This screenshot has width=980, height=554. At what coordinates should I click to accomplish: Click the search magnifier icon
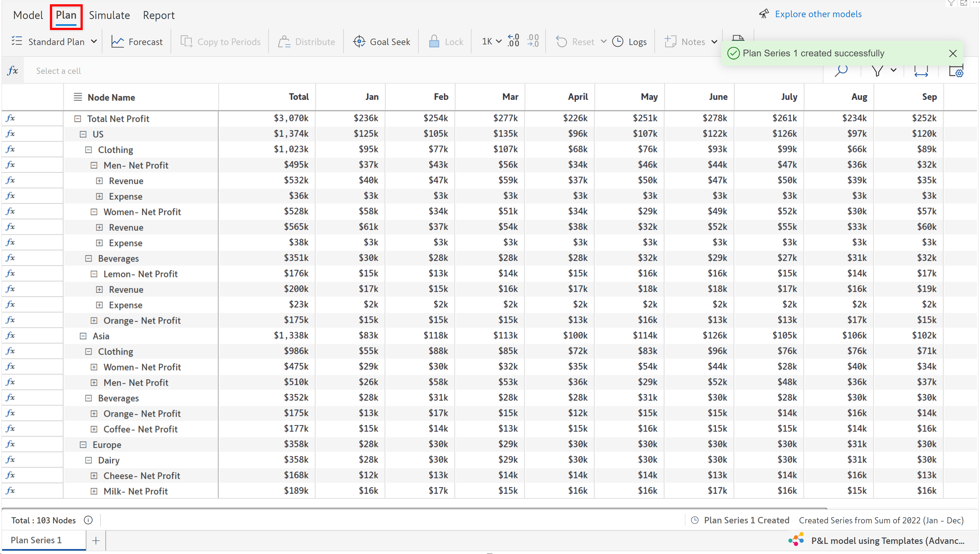[x=841, y=71]
